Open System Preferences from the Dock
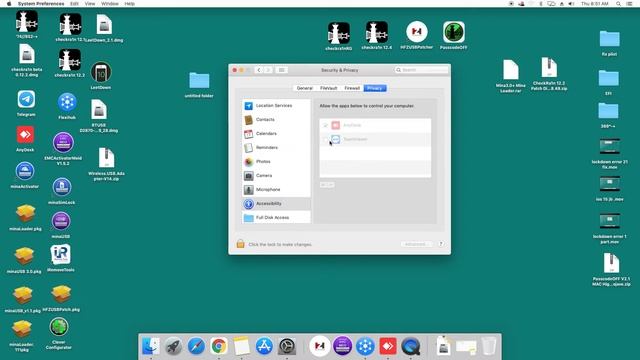Image resolution: width=640 pixels, height=360 pixels. pyautogui.click(x=287, y=347)
